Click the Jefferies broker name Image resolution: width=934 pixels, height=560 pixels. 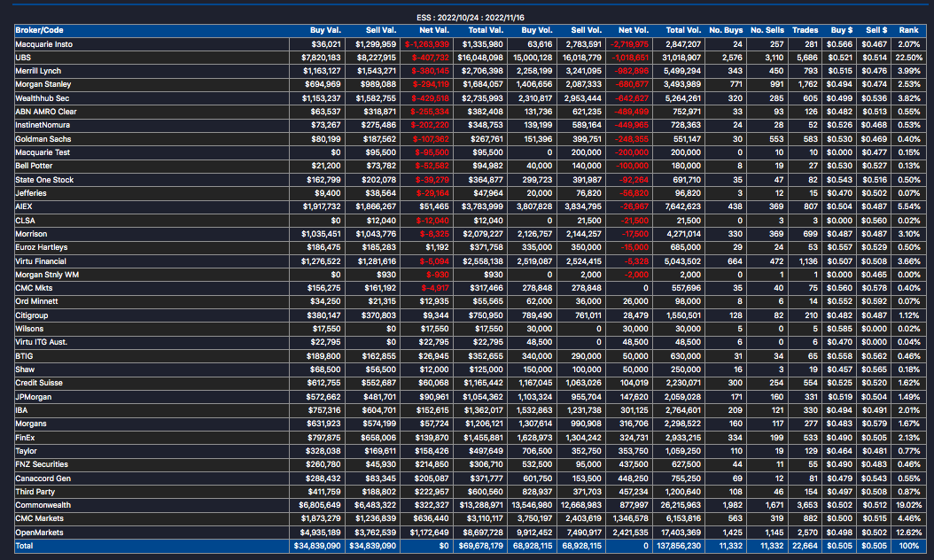pos(31,193)
